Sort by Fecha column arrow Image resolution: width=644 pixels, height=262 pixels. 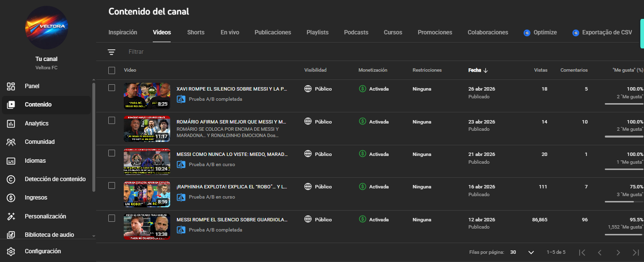coord(485,70)
